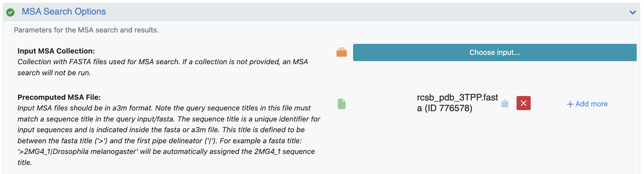644x174 pixels.
Task: Click the 'first pipe delineator' help line
Action: coord(159,141)
